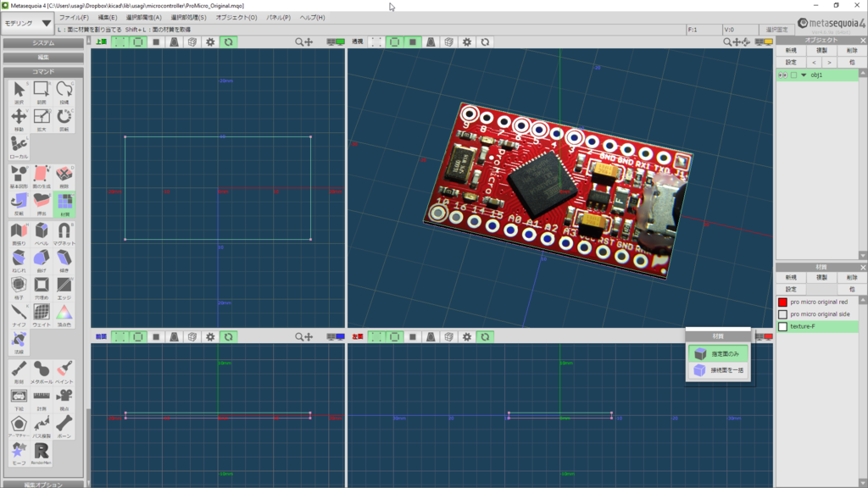Select the マグネット (Magnet) tool

pos(64,234)
